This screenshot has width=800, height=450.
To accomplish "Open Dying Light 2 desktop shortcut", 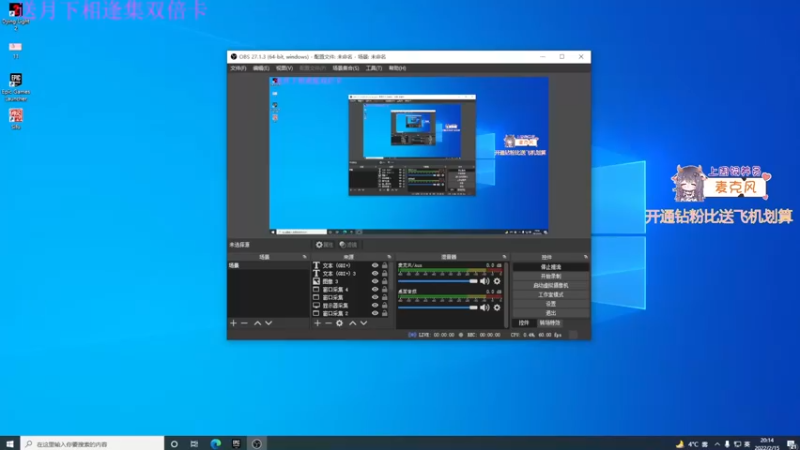I will point(15,15).
